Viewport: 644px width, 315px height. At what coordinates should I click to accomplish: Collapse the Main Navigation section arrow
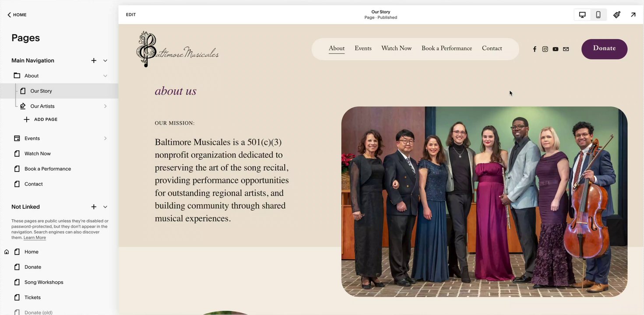(105, 60)
